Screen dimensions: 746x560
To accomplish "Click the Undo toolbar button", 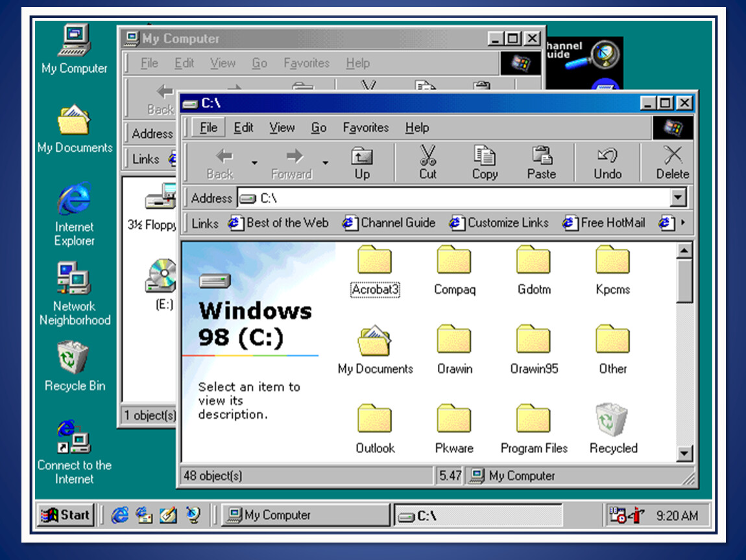I will (x=608, y=163).
